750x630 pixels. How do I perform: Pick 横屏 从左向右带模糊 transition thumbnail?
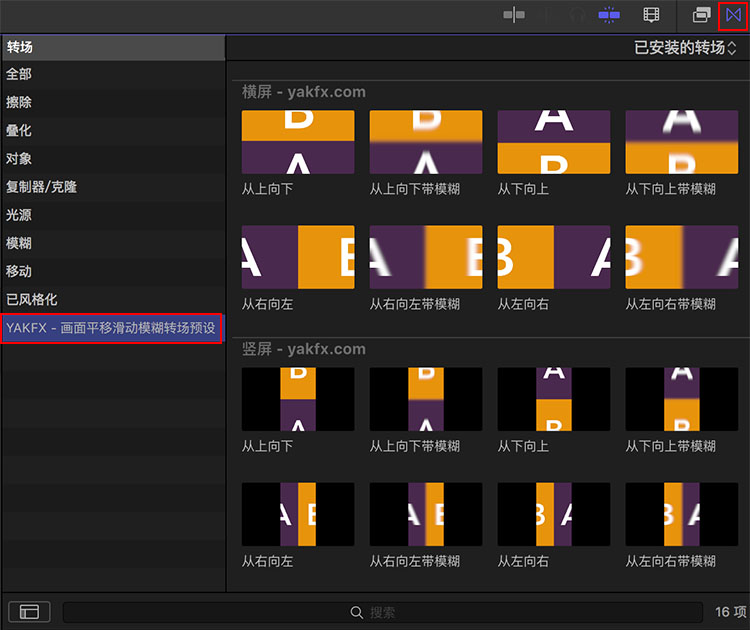682,257
